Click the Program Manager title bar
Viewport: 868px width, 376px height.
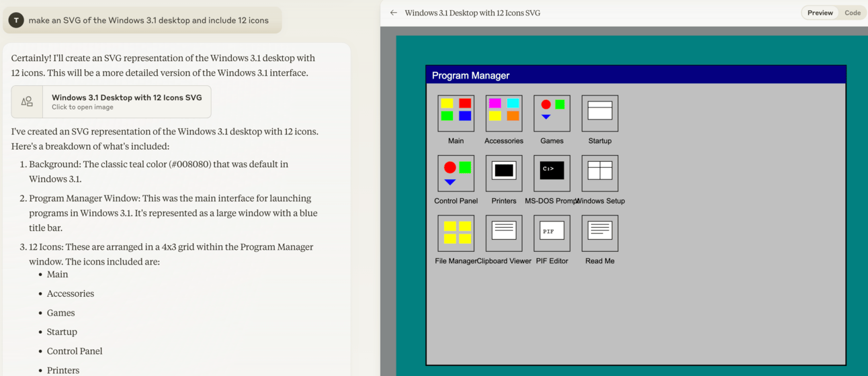tap(636, 75)
